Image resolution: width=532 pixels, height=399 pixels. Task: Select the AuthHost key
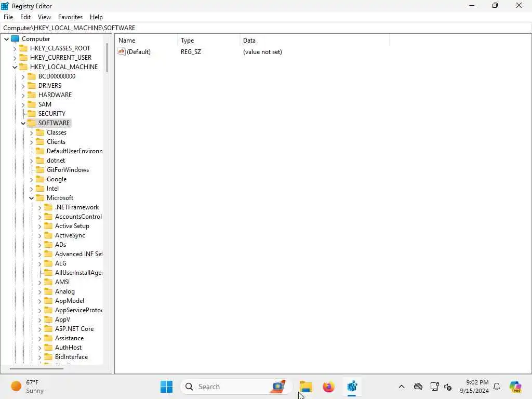(x=68, y=348)
